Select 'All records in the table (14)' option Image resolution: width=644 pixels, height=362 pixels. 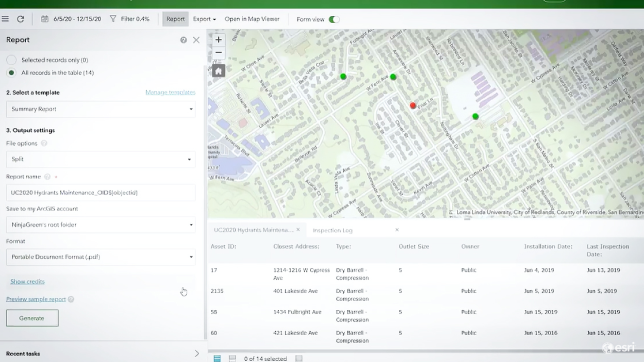tap(12, 73)
